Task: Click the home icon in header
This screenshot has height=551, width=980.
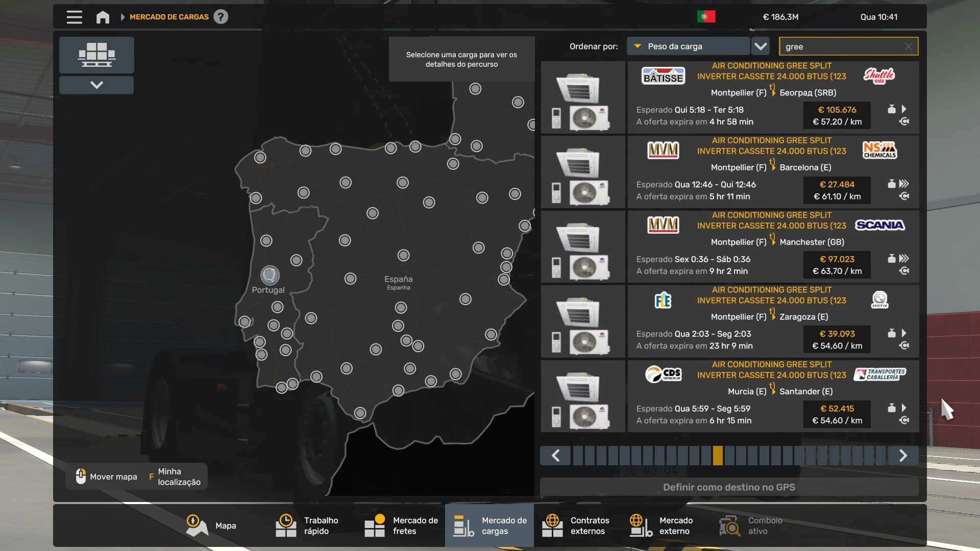Action: pyautogui.click(x=103, y=17)
